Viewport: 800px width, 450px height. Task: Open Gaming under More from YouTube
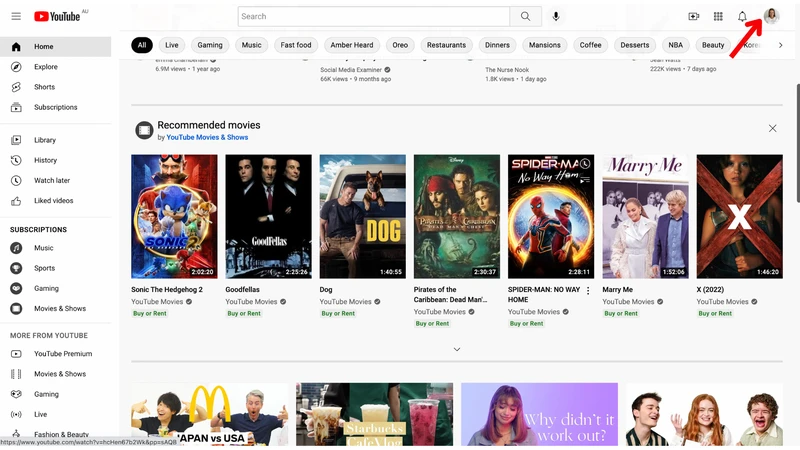point(56,394)
